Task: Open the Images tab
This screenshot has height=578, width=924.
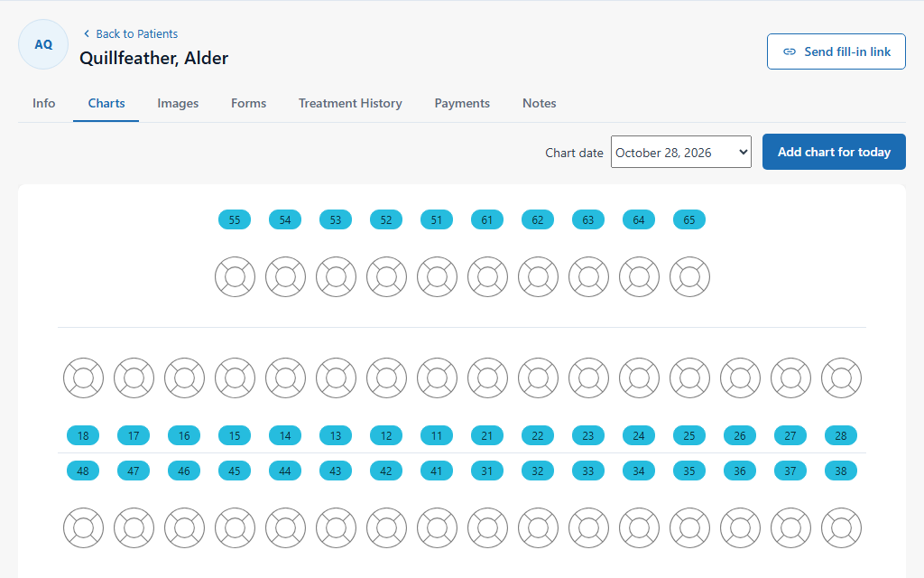Action: pyautogui.click(x=178, y=103)
